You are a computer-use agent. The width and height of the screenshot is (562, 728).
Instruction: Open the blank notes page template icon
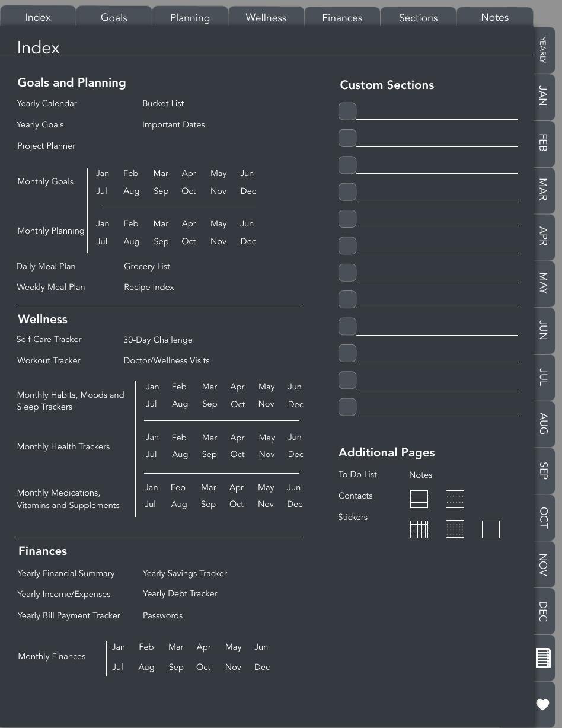click(491, 529)
